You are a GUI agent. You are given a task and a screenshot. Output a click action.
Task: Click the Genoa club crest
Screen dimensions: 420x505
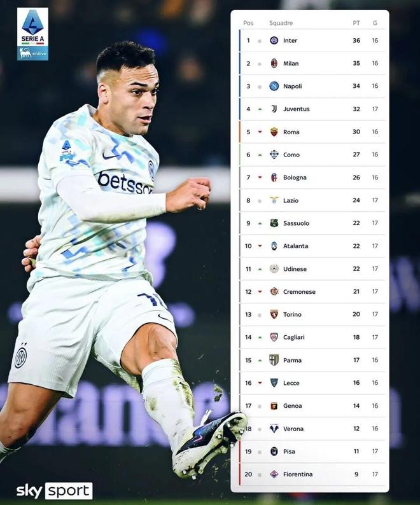[x=274, y=406]
